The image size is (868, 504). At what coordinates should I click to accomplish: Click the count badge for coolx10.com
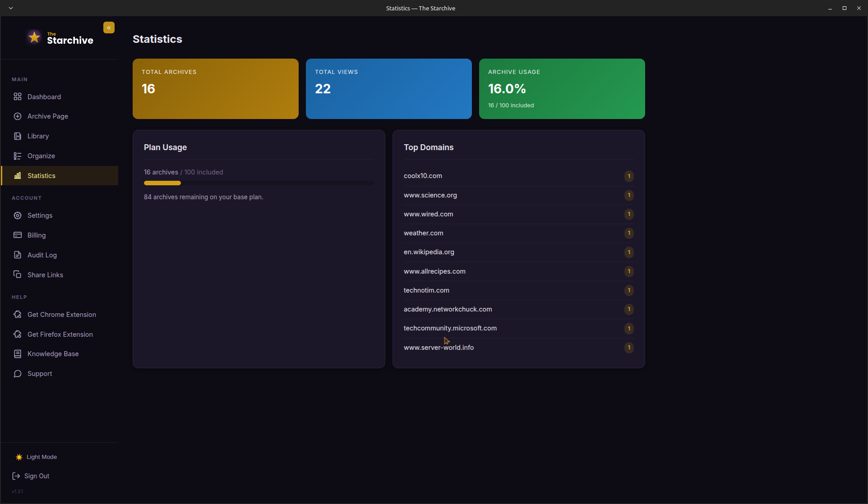pos(629,176)
